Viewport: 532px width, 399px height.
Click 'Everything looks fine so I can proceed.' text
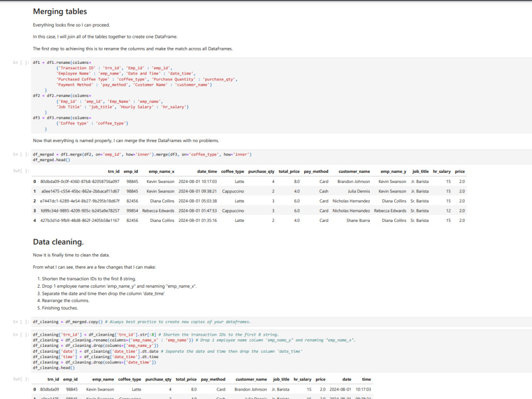(71, 25)
